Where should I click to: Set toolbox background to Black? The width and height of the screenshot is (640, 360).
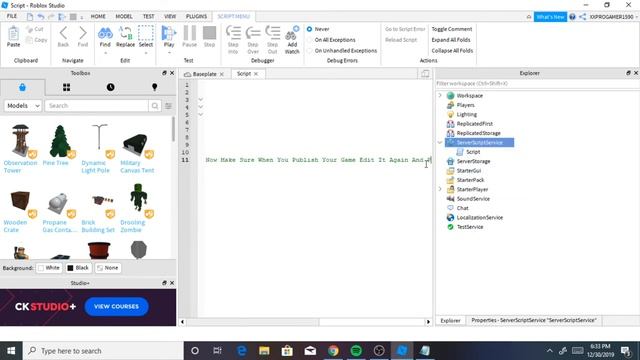pos(78,268)
